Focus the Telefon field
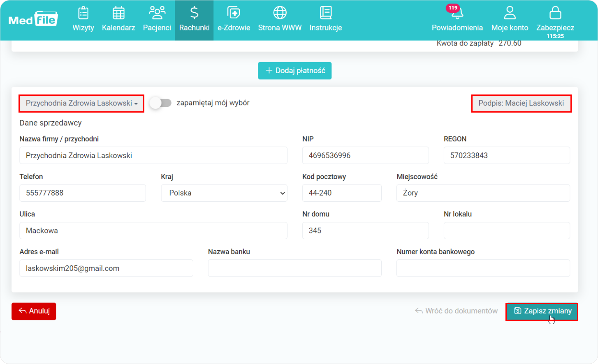This screenshot has height=364, width=598. click(x=83, y=193)
